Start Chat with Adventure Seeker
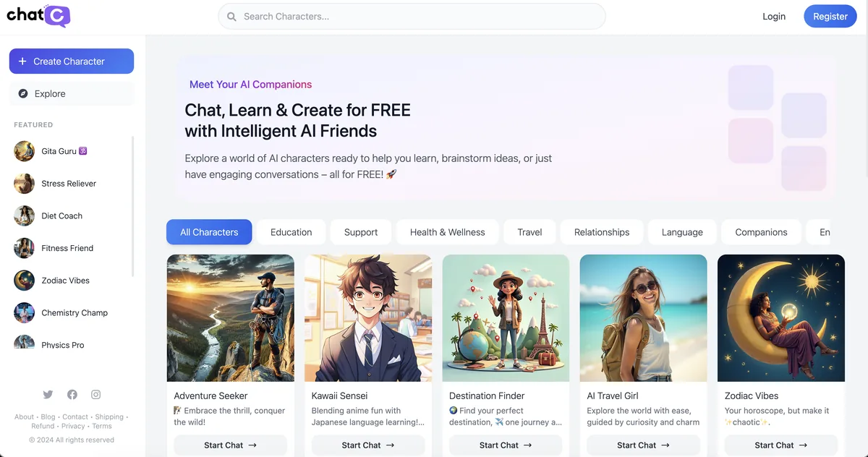Viewport: 868px width, 457px height. [231, 445]
